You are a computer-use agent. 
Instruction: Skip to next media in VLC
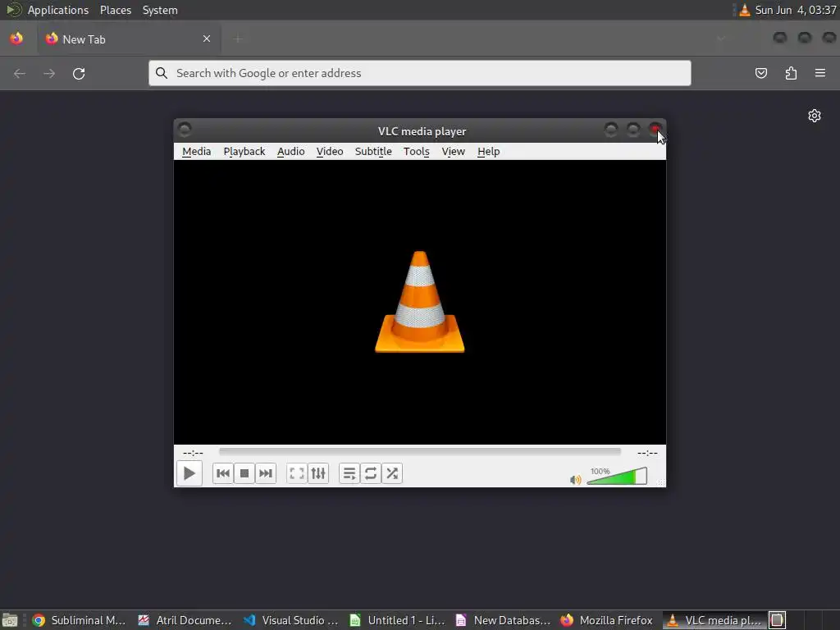pyautogui.click(x=266, y=473)
